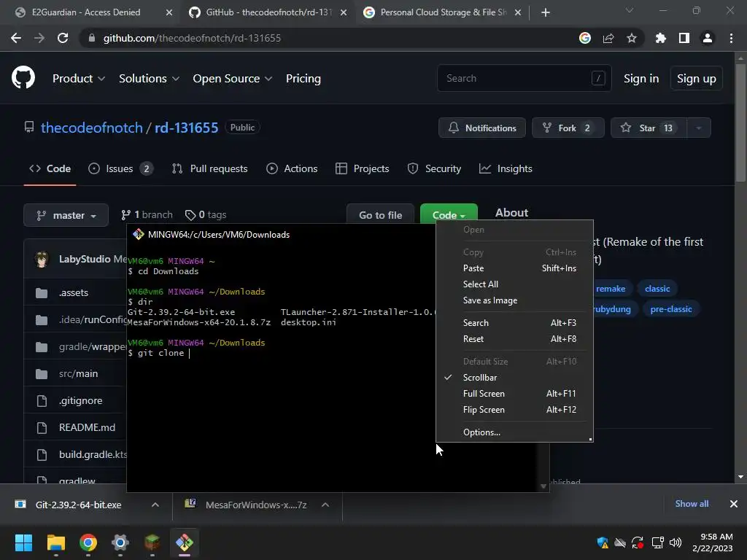This screenshot has height=560, width=747.
Task: Expand Open Source navigation dropdown
Action: click(x=233, y=79)
